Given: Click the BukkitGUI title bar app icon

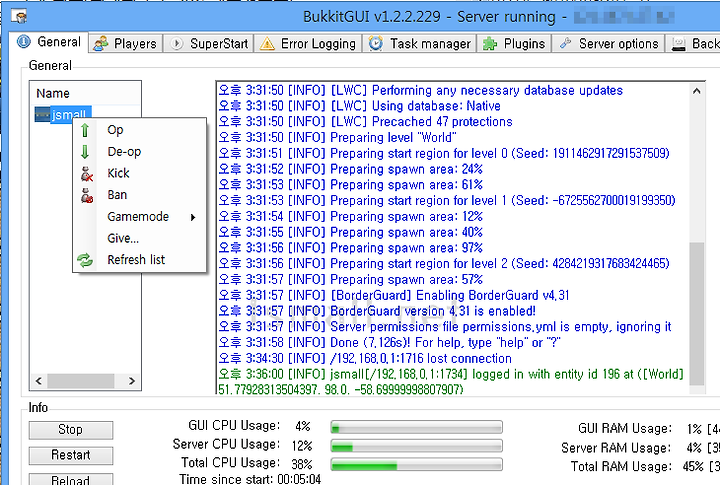Looking at the screenshot, I should (19, 17).
